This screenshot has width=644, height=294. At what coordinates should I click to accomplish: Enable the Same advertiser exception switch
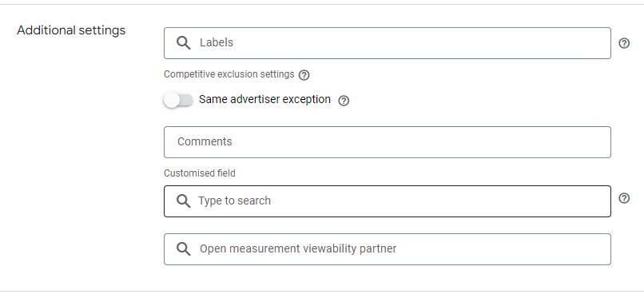178,100
